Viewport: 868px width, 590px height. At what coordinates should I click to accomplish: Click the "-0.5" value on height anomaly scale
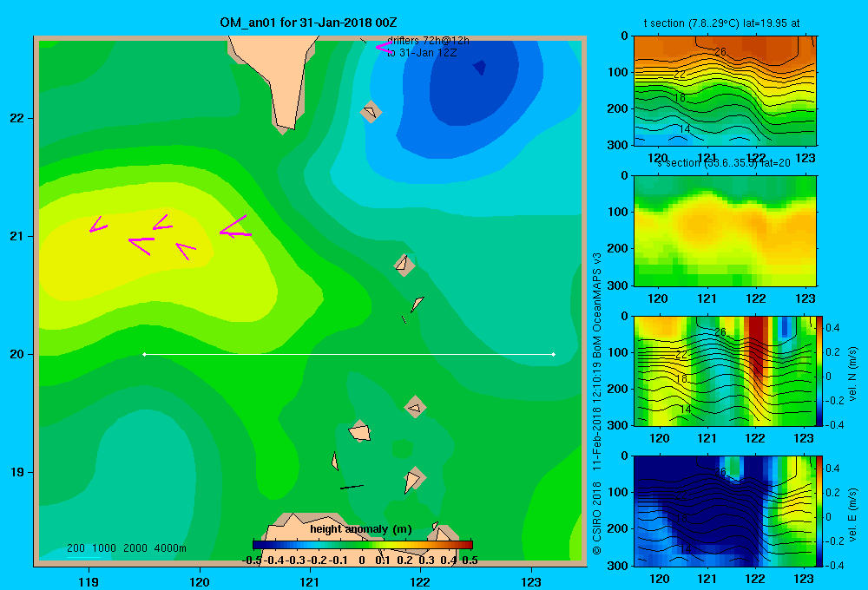click(x=252, y=560)
